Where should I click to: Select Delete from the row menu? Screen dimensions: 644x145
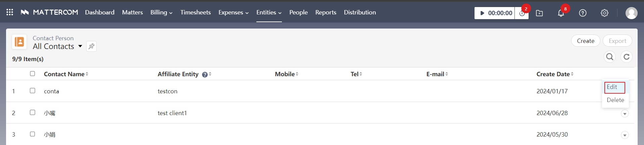pos(615,100)
